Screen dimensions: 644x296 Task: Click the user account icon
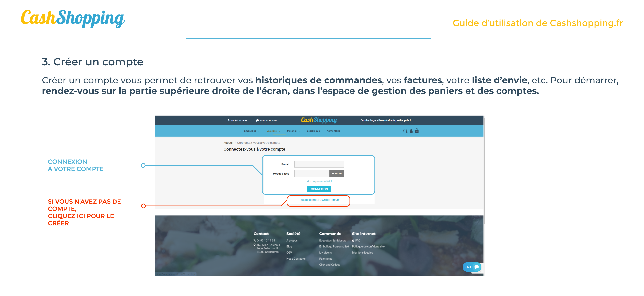411,131
